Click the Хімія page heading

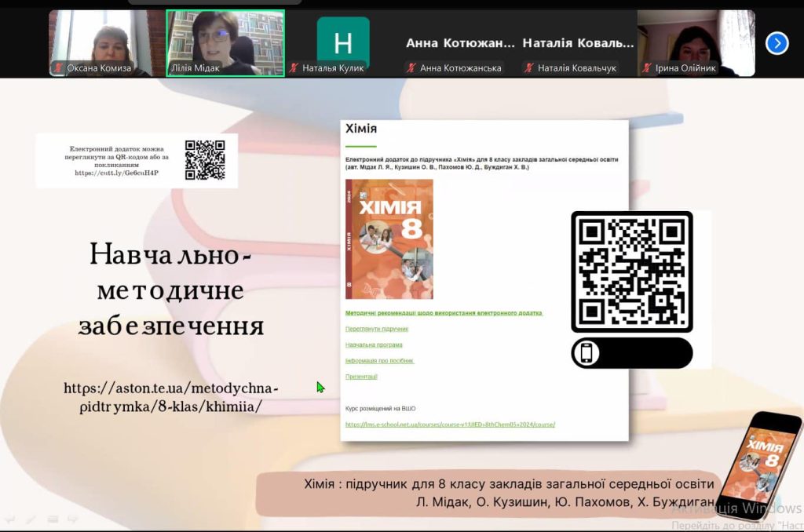pyautogui.click(x=361, y=129)
